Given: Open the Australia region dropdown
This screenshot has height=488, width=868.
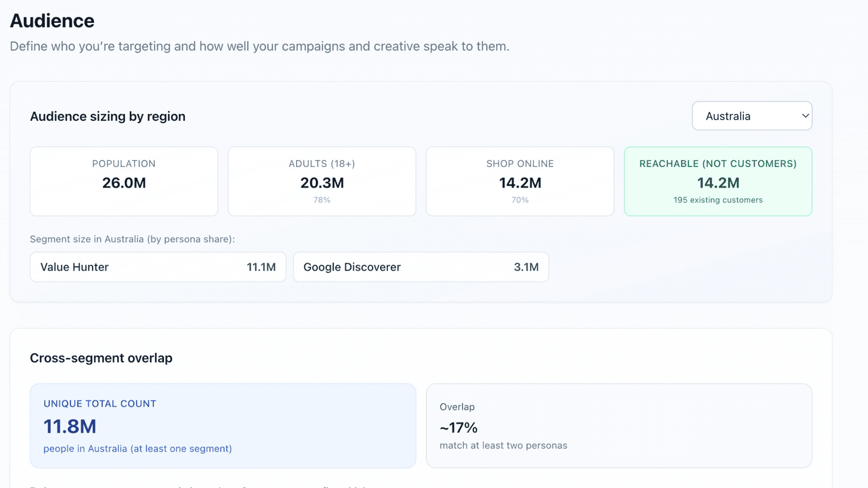Looking at the screenshot, I should pyautogui.click(x=752, y=116).
